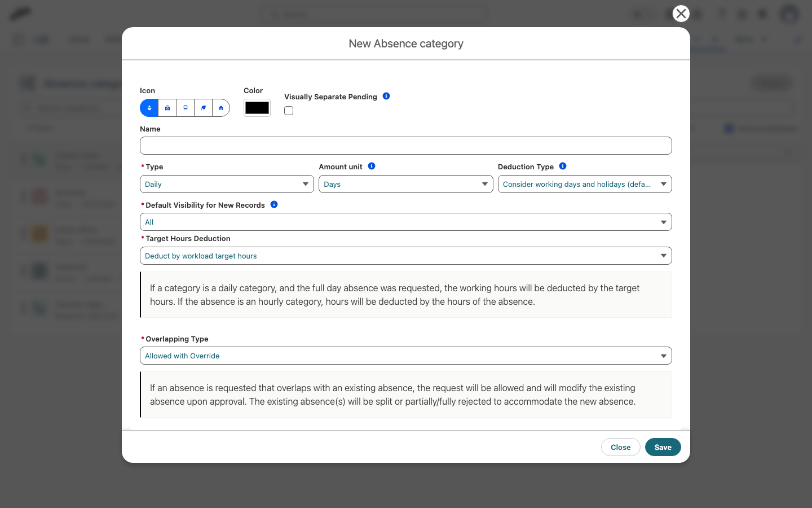812x508 pixels.
Task: Tick the Visually Separate Pending checkbox
Action: [289, 111]
